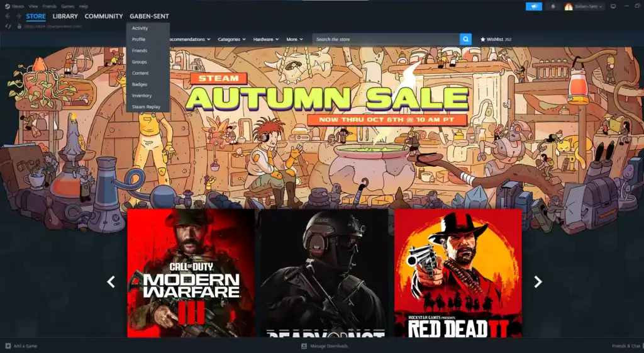Expand the Hardware dropdown
The image size is (644, 353).
pyautogui.click(x=266, y=39)
